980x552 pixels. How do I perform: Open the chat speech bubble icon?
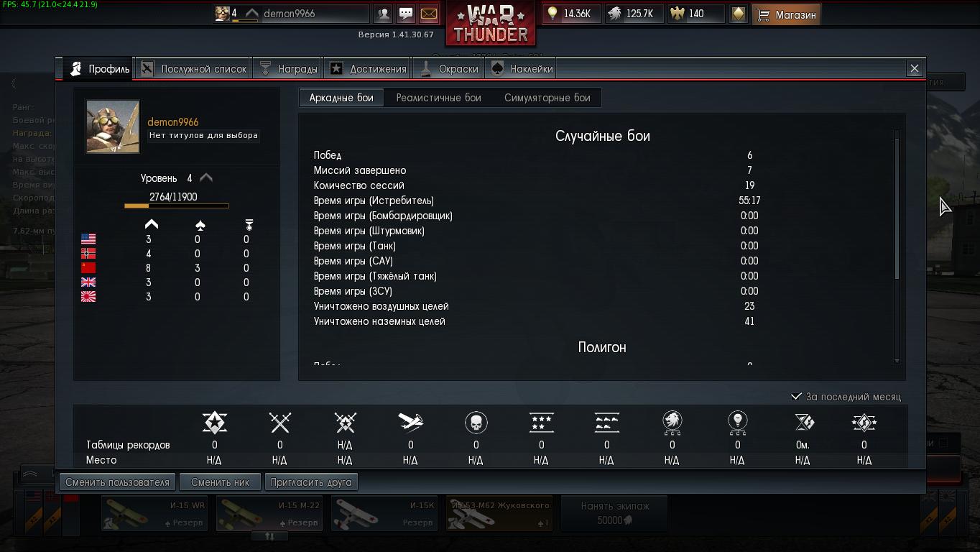click(x=406, y=14)
